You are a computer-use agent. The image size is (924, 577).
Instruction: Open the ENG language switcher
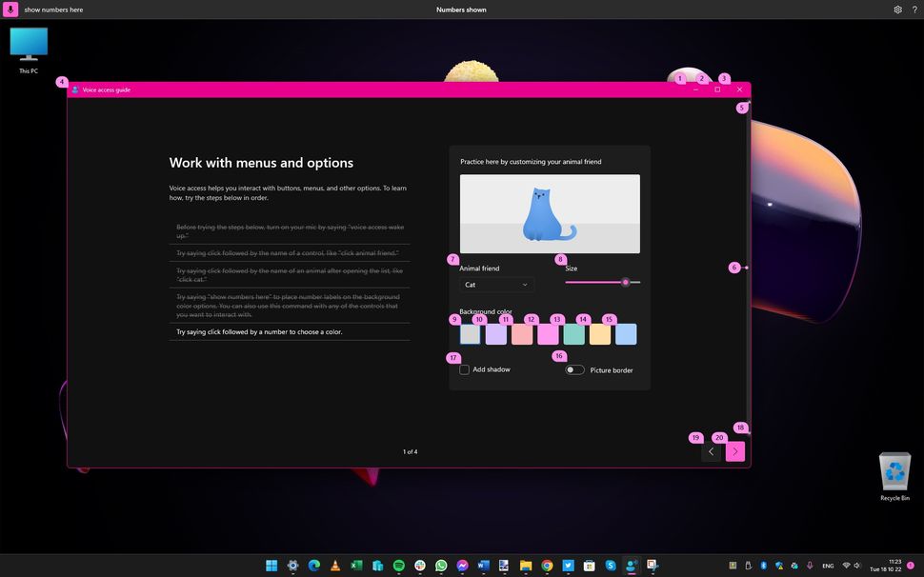point(827,565)
